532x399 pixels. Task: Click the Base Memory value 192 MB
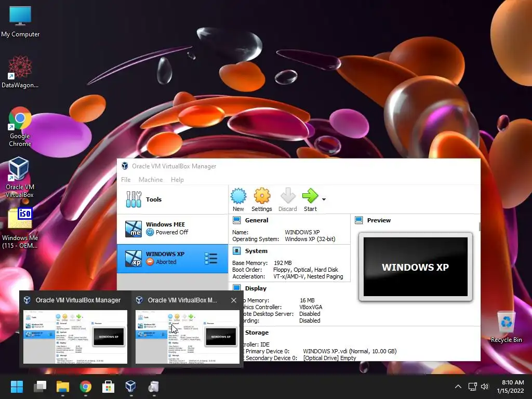point(283,263)
